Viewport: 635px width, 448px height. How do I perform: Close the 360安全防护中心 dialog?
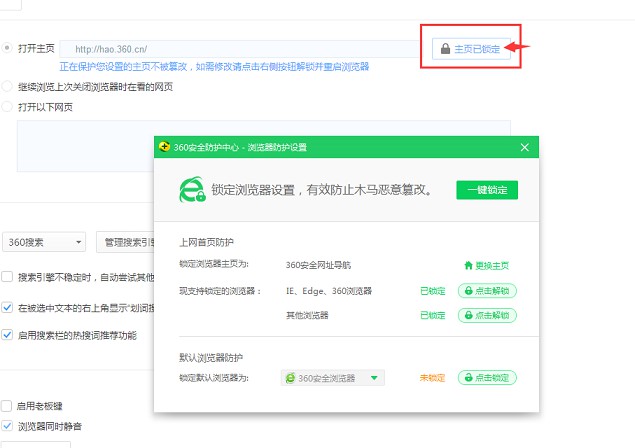(x=524, y=147)
